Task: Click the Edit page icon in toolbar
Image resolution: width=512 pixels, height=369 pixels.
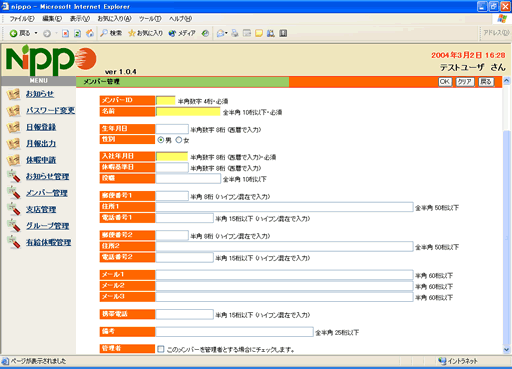Action: click(x=247, y=33)
